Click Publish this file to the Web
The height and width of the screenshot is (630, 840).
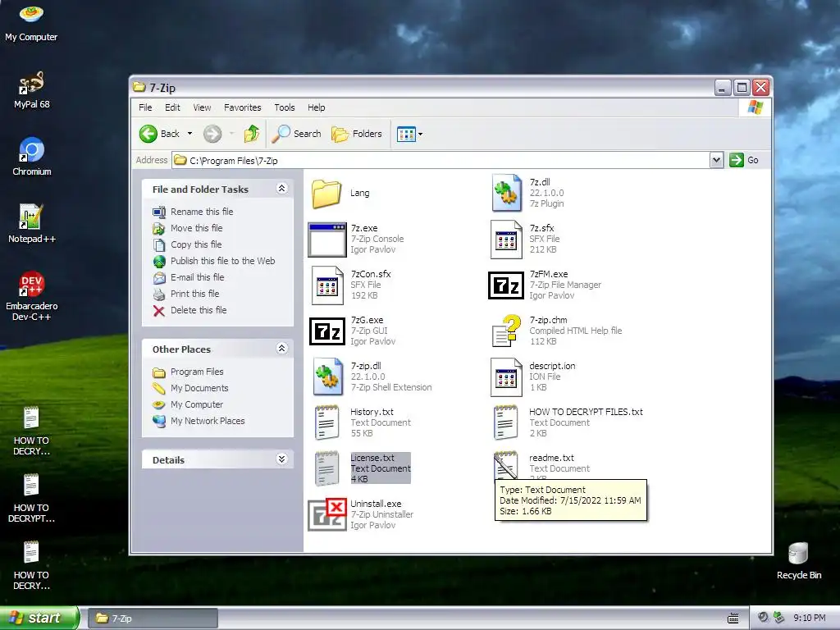click(223, 261)
